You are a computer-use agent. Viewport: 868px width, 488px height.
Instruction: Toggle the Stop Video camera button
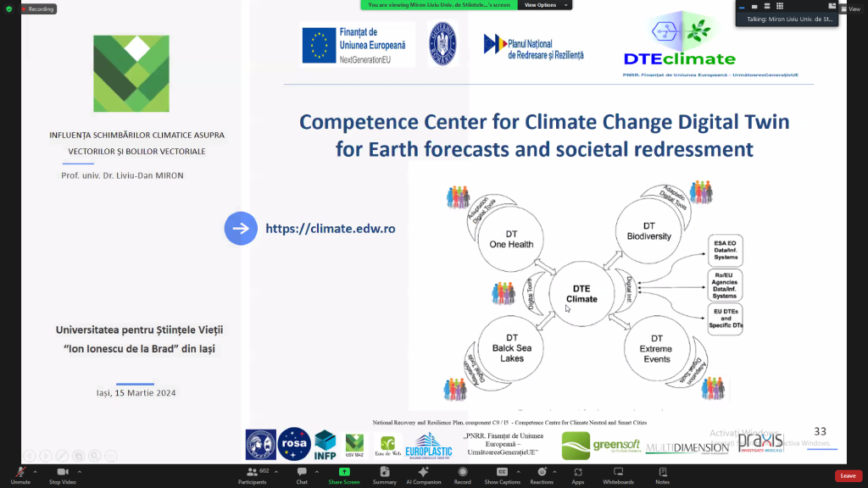[62, 474]
